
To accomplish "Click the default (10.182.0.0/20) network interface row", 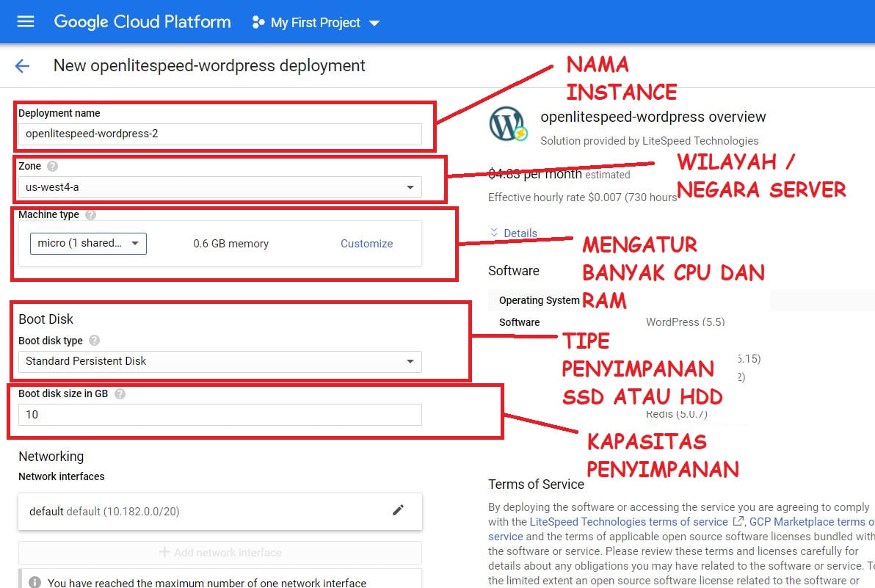I will coord(220,512).
